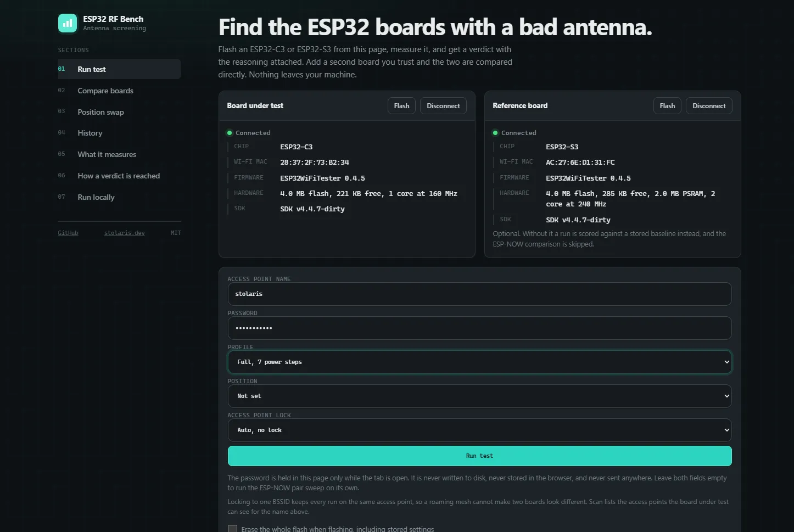Viewport: 794px width, 532px height.
Task: Open How a verdict is reached
Action: pos(119,176)
